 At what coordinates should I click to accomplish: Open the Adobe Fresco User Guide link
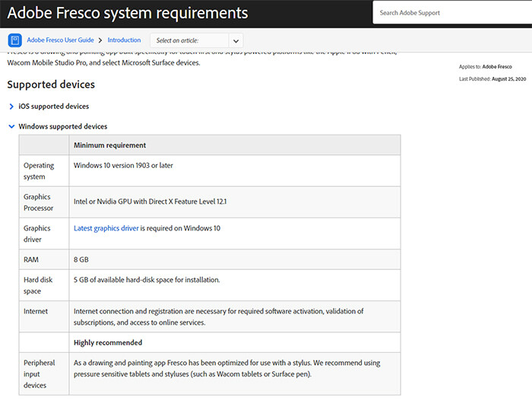tap(60, 40)
